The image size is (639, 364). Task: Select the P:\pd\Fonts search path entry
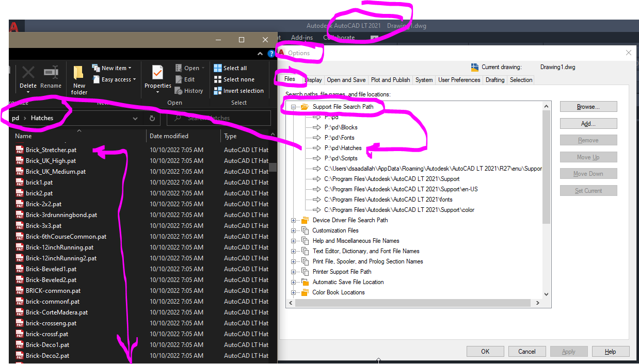pyautogui.click(x=340, y=138)
